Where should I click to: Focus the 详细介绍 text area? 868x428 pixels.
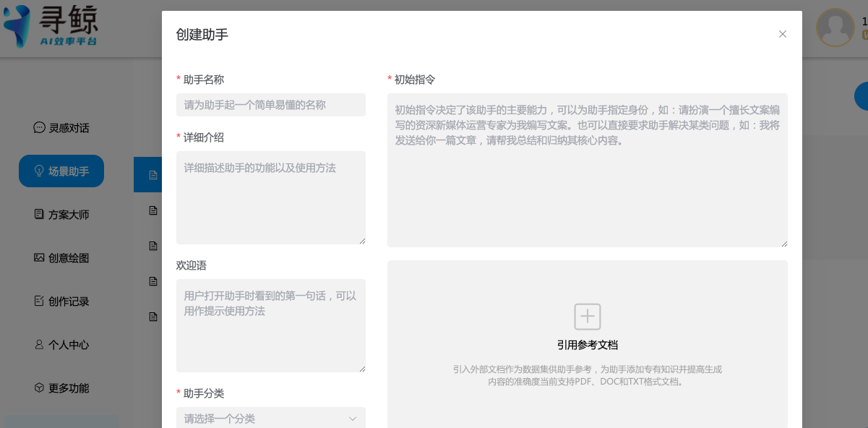click(x=270, y=197)
